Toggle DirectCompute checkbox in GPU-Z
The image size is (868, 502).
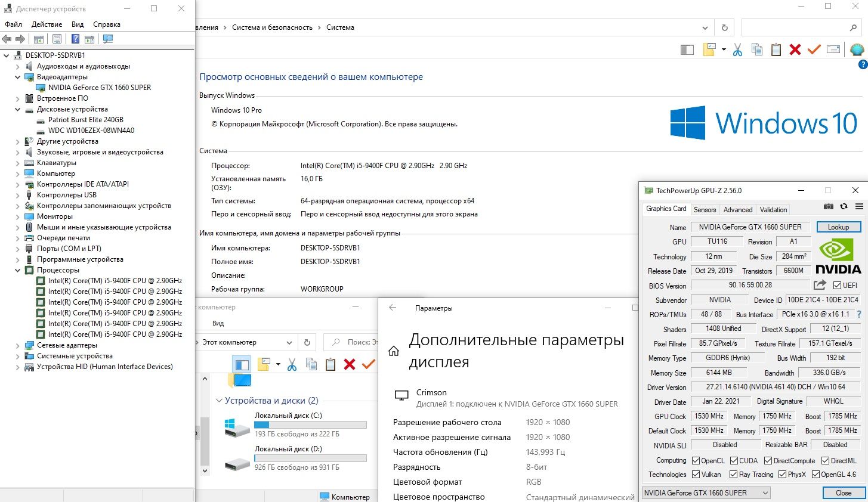tap(768, 460)
